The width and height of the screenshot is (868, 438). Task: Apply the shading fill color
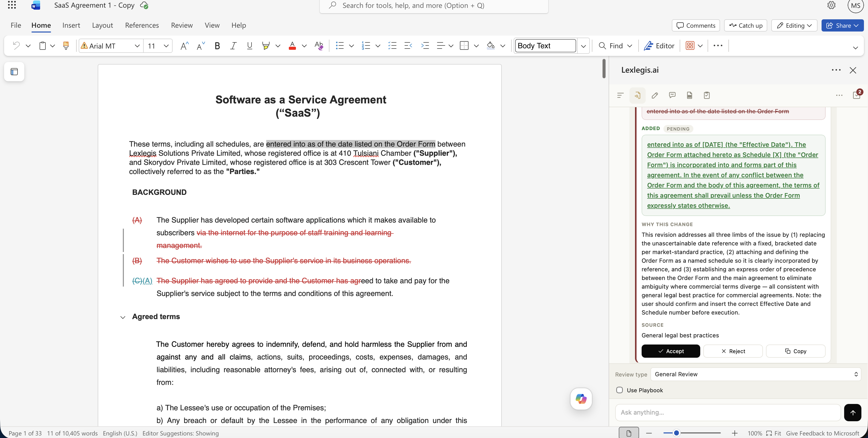tap(491, 45)
